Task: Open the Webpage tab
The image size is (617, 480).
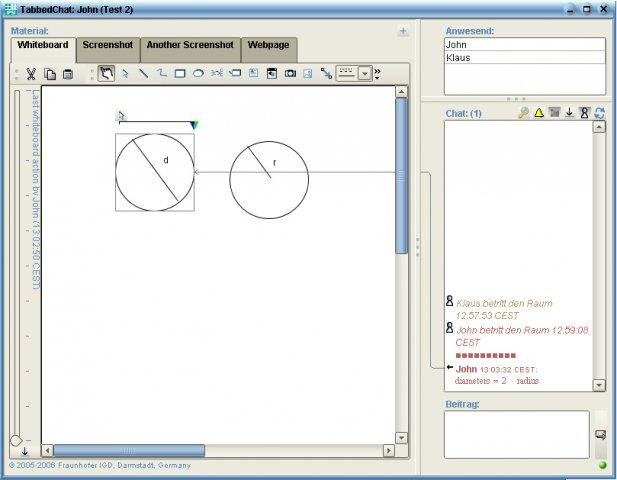Action: (x=269, y=46)
